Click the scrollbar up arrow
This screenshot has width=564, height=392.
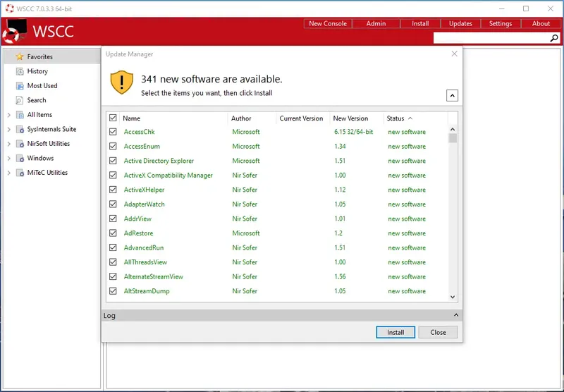pyautogui.click(x=453, y=129)
